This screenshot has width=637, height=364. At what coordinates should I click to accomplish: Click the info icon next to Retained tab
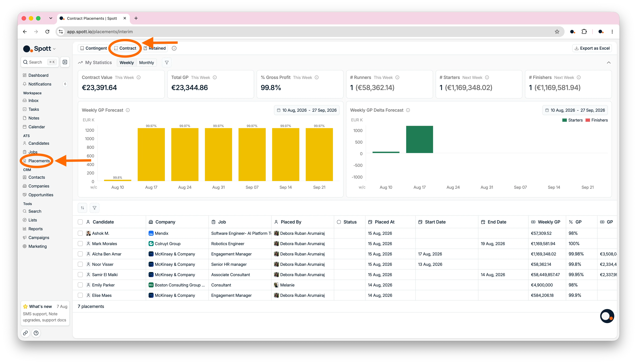pyautogui.click(x=174, y=48)
